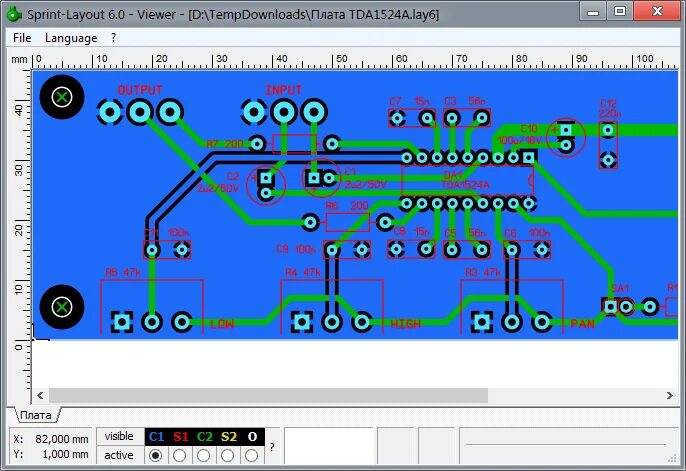
Task: Click the middle INPUT connector pad
Action: tap(284, 112)
